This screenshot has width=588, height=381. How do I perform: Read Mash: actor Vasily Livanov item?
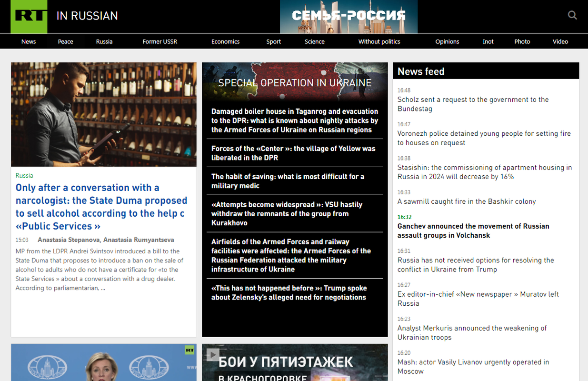473,367
